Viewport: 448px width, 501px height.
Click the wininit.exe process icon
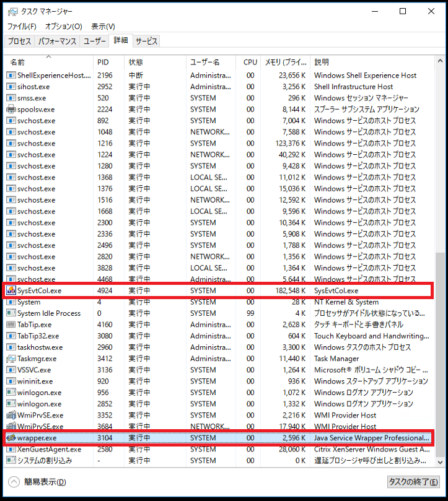(x=11, y=381)
